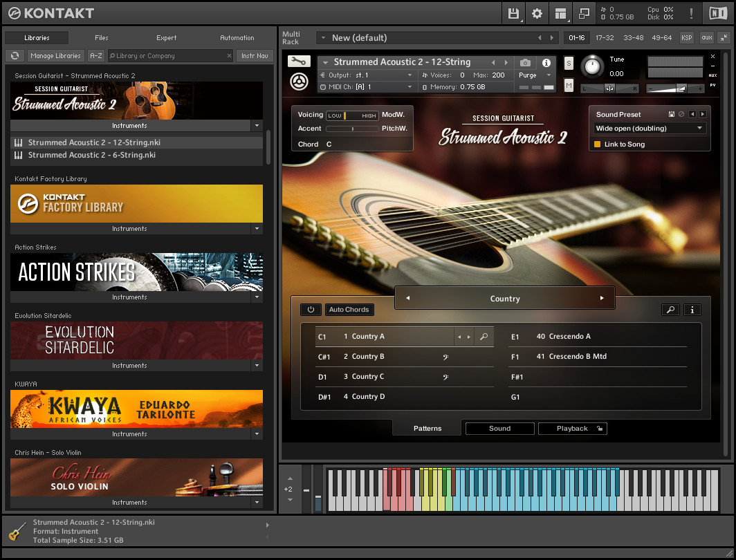Toggle minimized view icon in header
This screenshot has height=560, width=736.
(584, 13)
